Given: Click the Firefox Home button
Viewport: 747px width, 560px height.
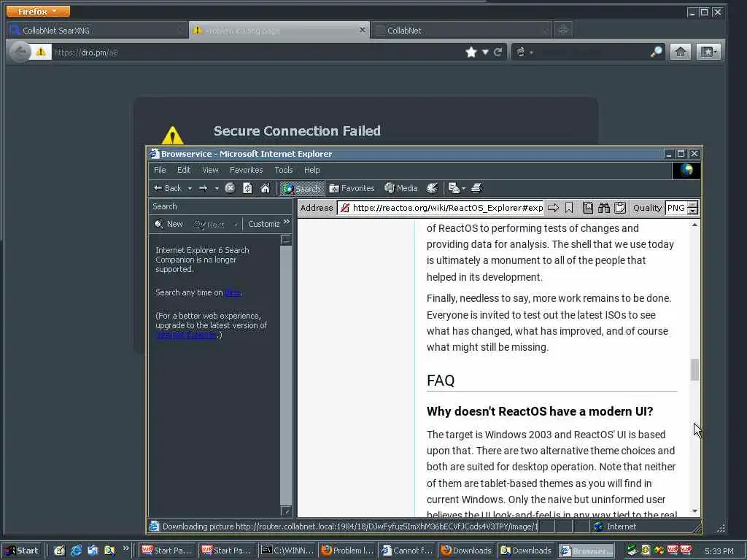Looking at the screenshot, I should pos(681,52).
